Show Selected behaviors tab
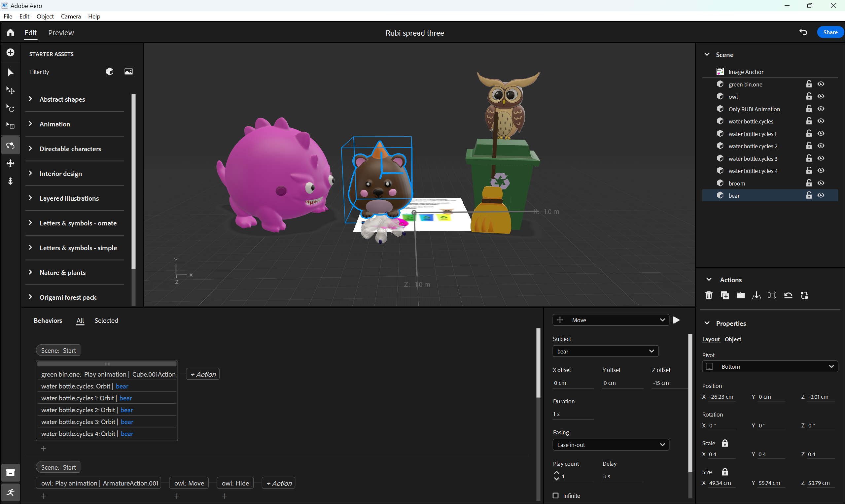The image size is (845, 504). (106, 320)
